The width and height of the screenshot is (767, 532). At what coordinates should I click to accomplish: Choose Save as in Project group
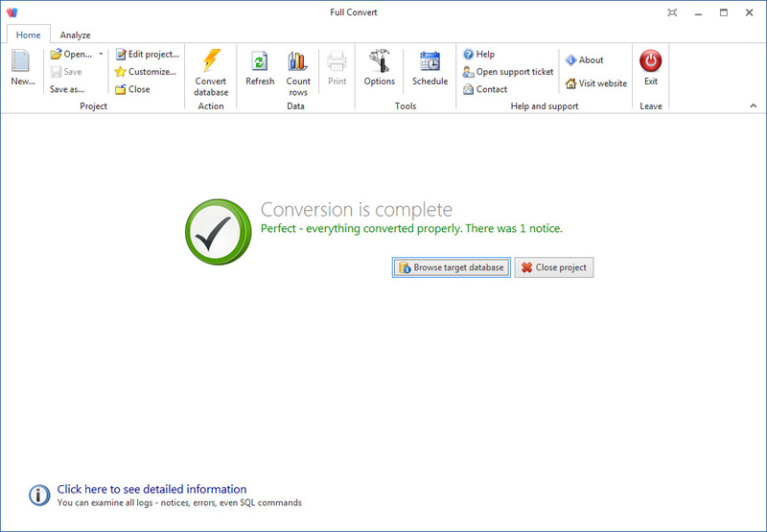coord(67,89)
